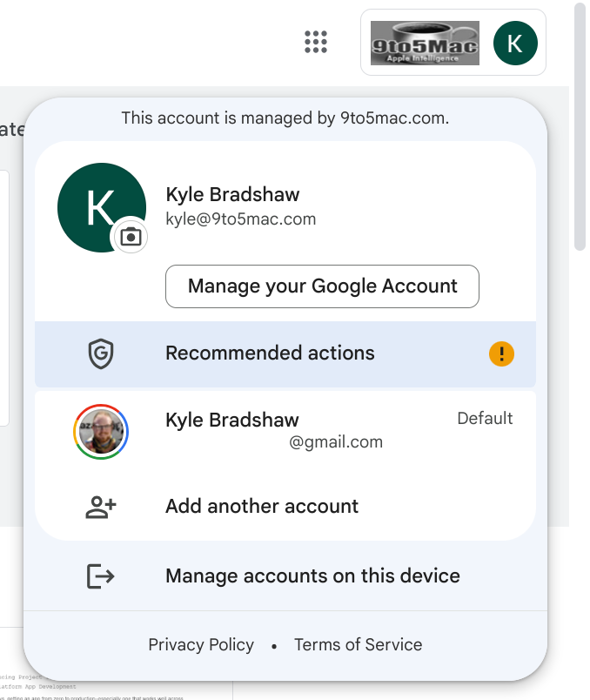Open Manage accounts on this device
This screenshot has width=590, height=700.
312,575
